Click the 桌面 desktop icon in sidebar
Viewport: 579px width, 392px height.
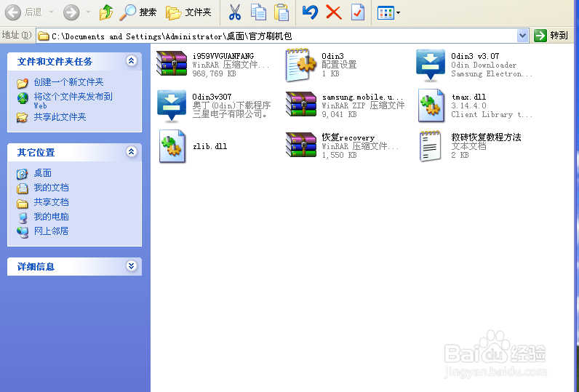pyautogui.click(x=22, y=174)
